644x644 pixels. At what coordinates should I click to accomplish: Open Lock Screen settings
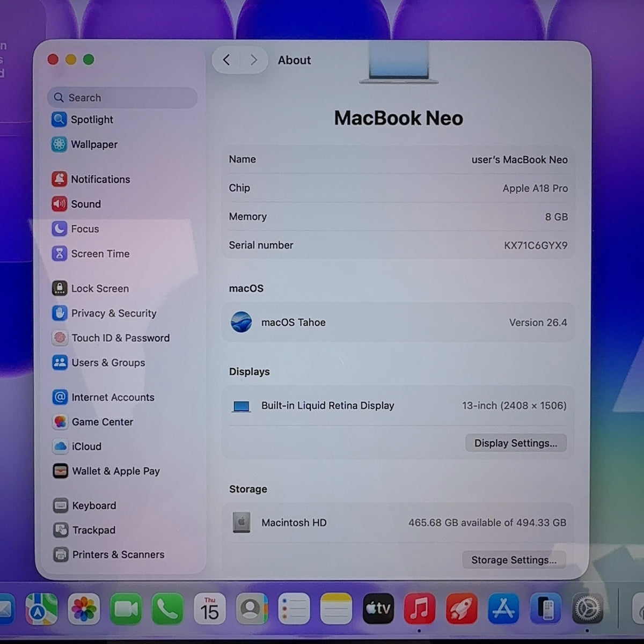(x=91, y=288)
